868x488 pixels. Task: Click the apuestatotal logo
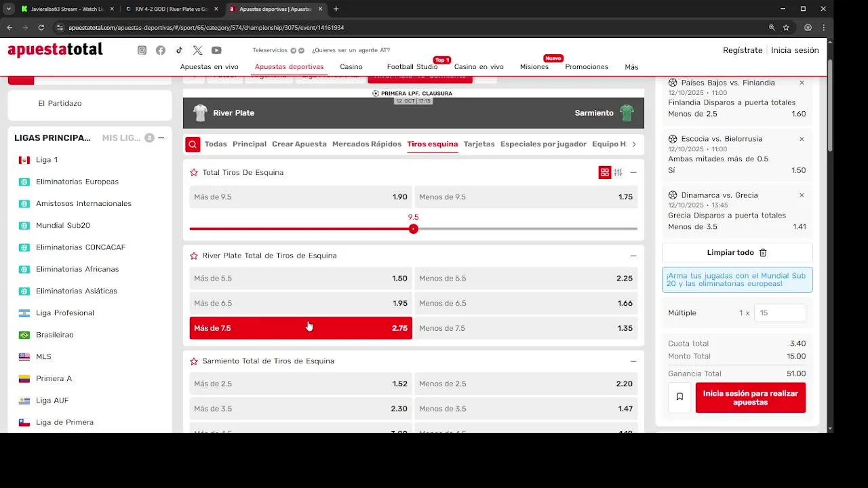[x=55, y=50]
